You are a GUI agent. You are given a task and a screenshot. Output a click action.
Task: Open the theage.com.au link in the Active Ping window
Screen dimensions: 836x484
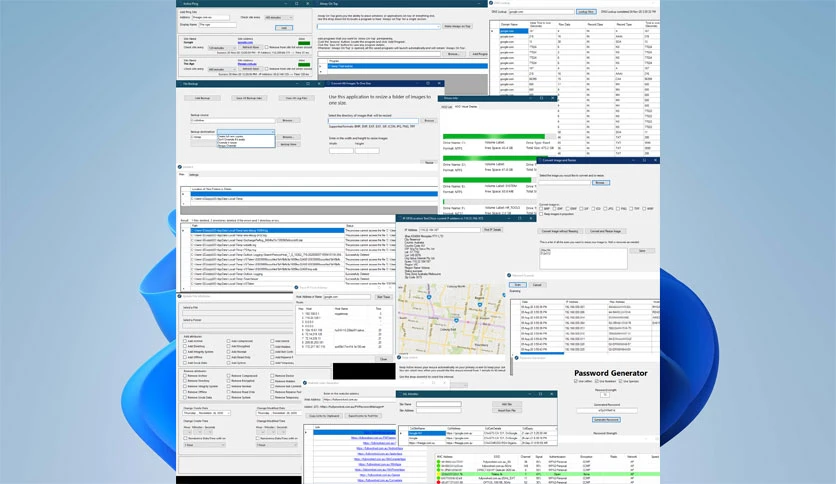[x=246, y=63]
